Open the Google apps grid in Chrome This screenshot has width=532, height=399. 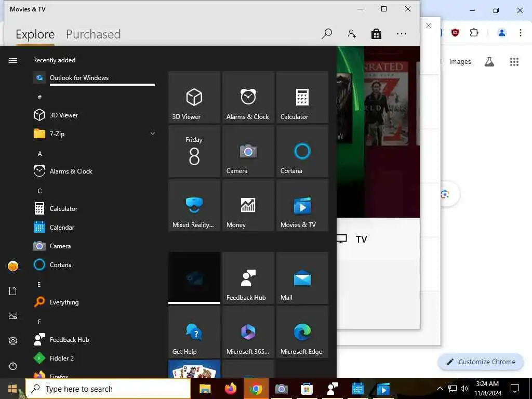(x=514, y=62)
